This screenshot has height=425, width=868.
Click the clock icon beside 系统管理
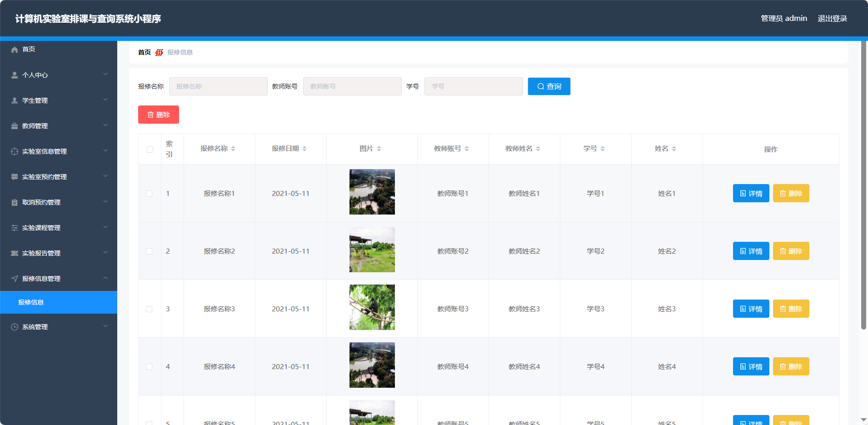15,327
